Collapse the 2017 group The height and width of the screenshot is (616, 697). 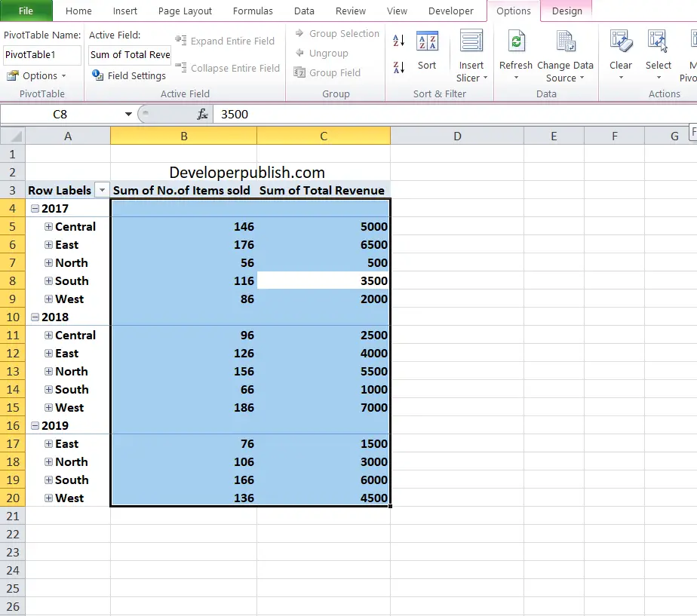35,208
